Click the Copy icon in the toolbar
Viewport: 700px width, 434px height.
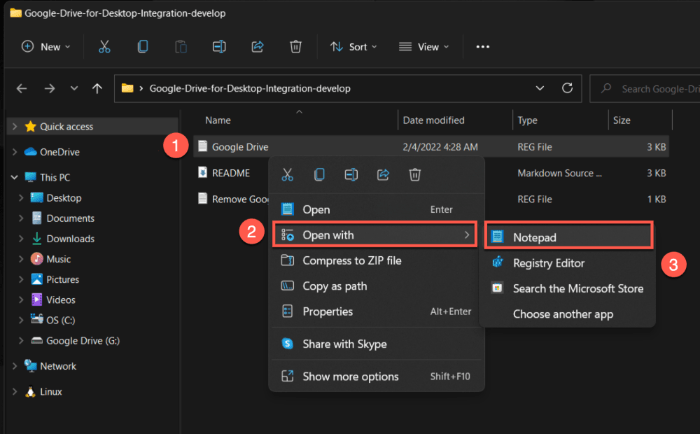coord(143,46)
